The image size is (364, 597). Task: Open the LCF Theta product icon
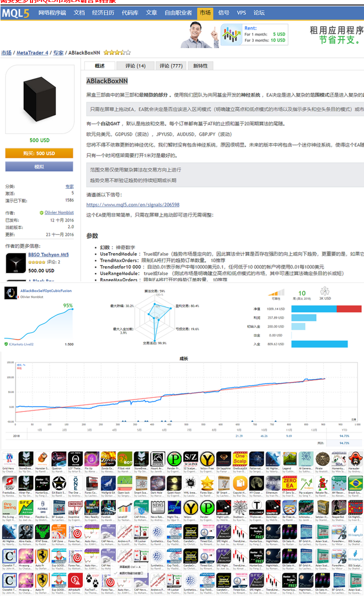76,459
